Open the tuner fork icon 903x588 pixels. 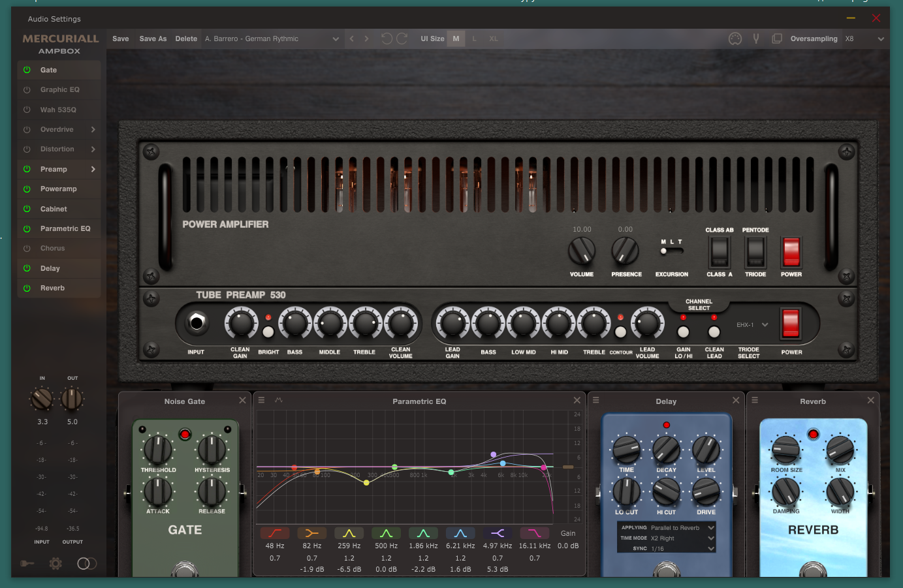[x=756, y=39]
